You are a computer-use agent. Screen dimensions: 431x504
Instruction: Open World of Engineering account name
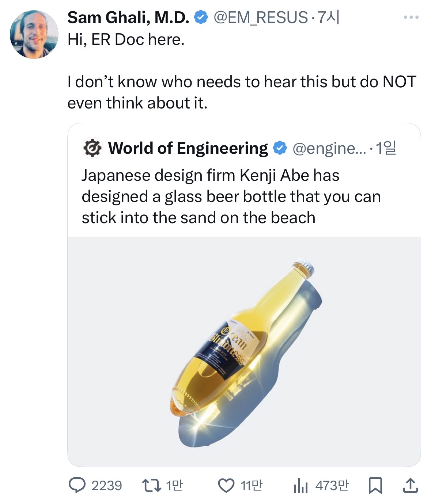pos(188,148)
